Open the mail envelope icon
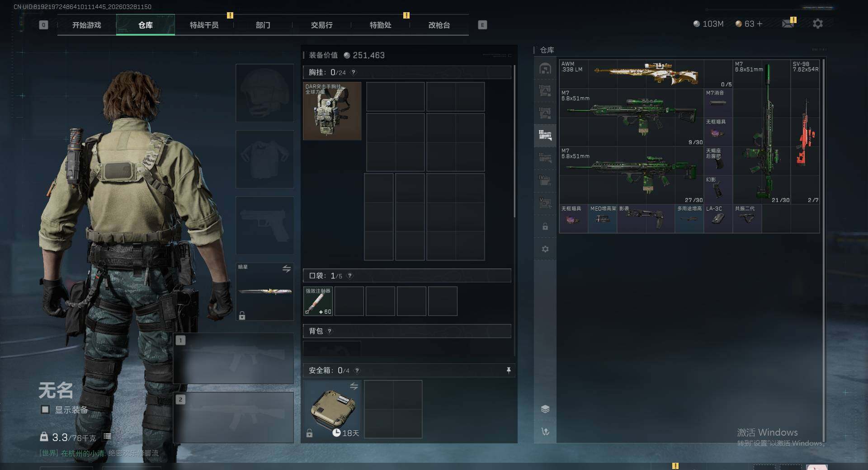 pyautogui.click(x=788, y=23)
